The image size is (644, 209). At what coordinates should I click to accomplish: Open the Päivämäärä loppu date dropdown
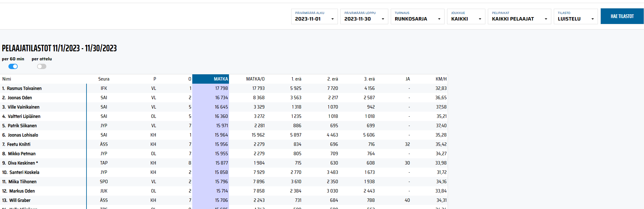(x=364, y=16)
